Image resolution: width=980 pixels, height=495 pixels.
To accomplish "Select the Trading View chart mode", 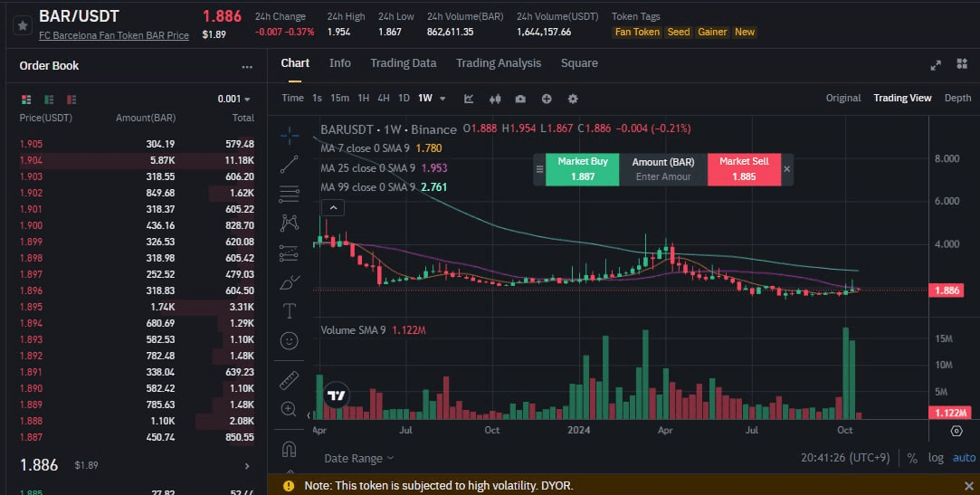I will pyautogui.click(x=902, y=98).
